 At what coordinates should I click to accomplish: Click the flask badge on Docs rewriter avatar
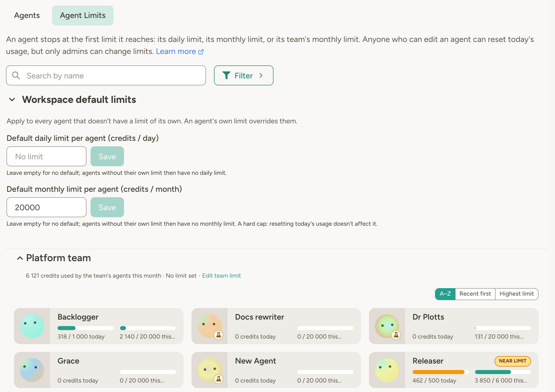[218, 335]
